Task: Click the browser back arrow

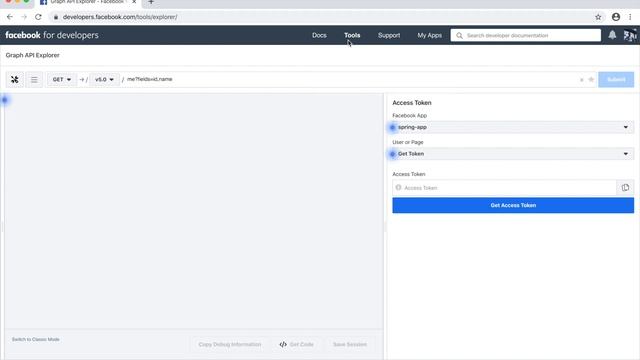Action: [10, 17]
